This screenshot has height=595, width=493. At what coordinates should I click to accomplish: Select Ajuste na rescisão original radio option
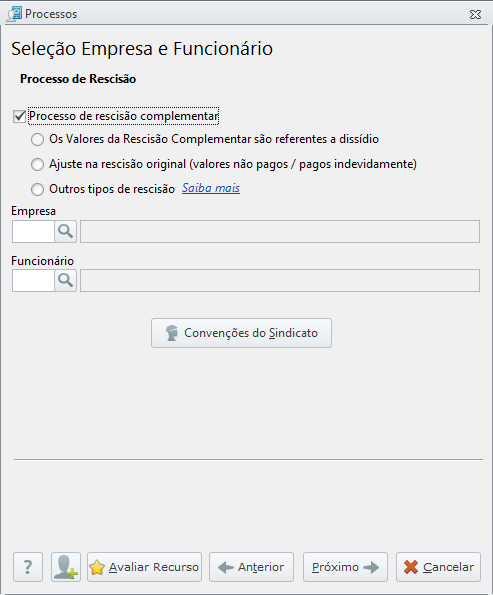[x=37, y=164]
